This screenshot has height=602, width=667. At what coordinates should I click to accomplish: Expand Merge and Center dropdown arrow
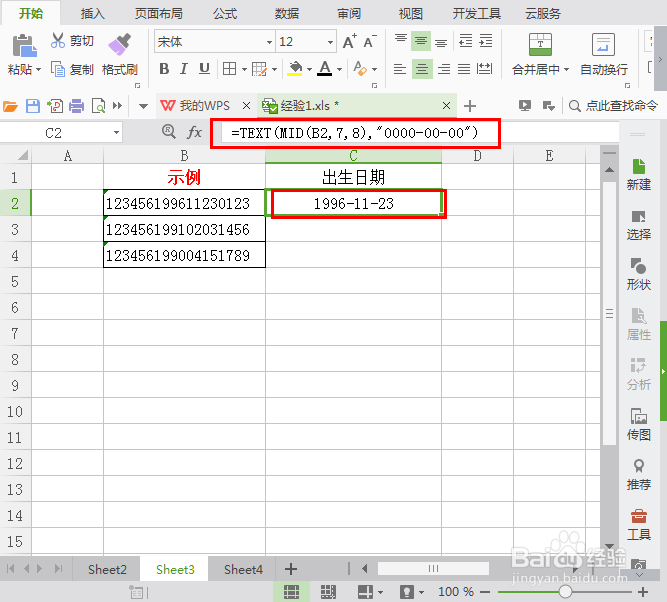[566, 69]
